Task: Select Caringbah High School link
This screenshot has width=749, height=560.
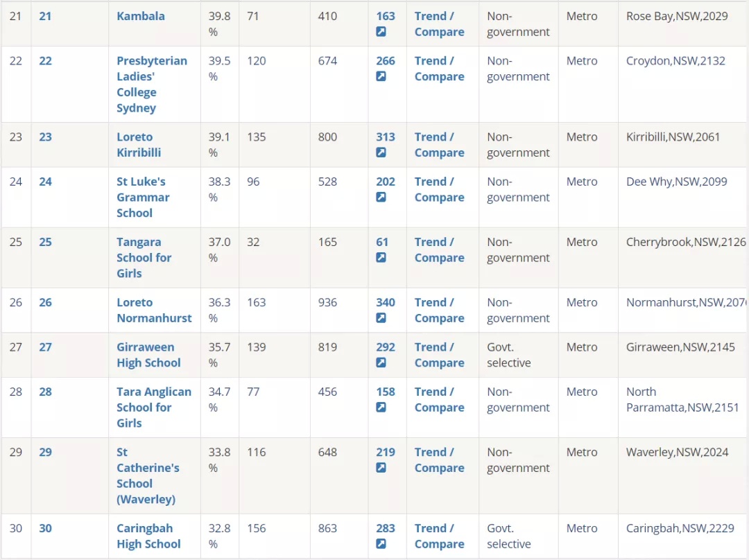Action: point(148,536)
